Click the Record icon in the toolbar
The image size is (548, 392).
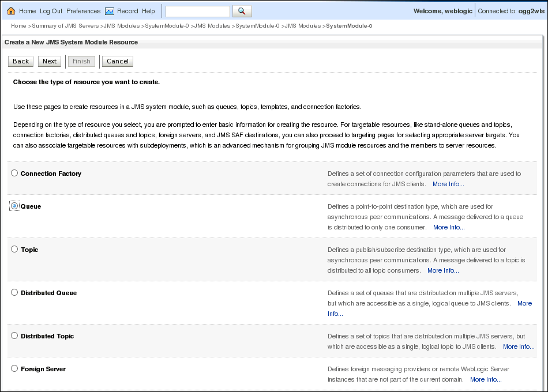110,11
